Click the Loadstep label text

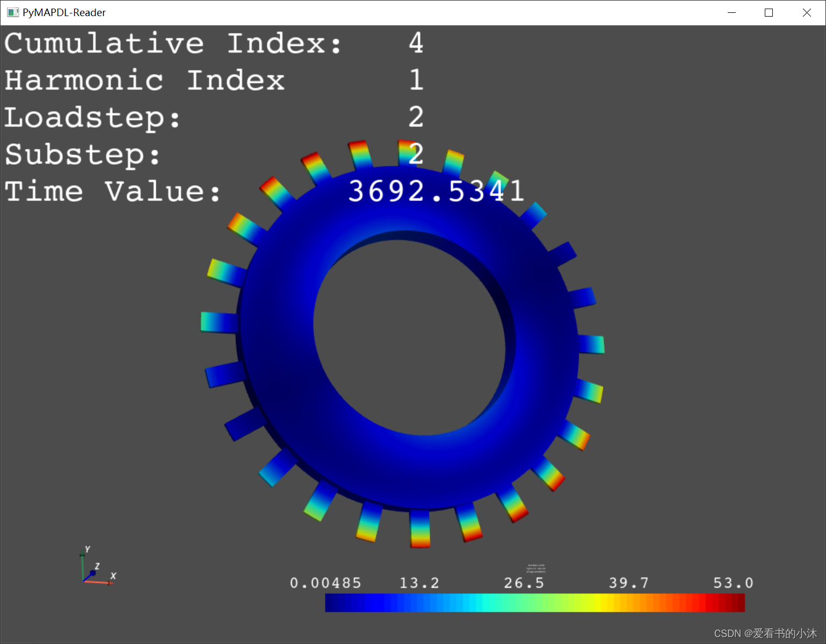tap(92, 119)
